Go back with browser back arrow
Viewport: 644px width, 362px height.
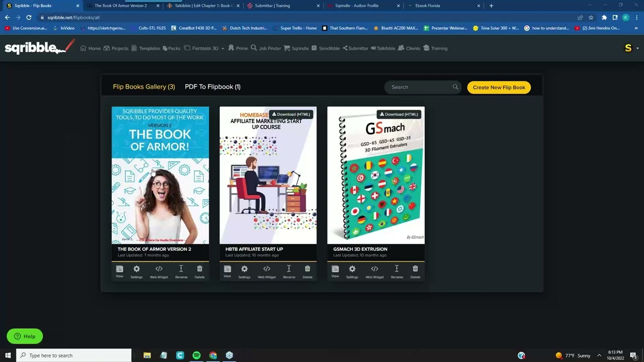coord(7,17)
